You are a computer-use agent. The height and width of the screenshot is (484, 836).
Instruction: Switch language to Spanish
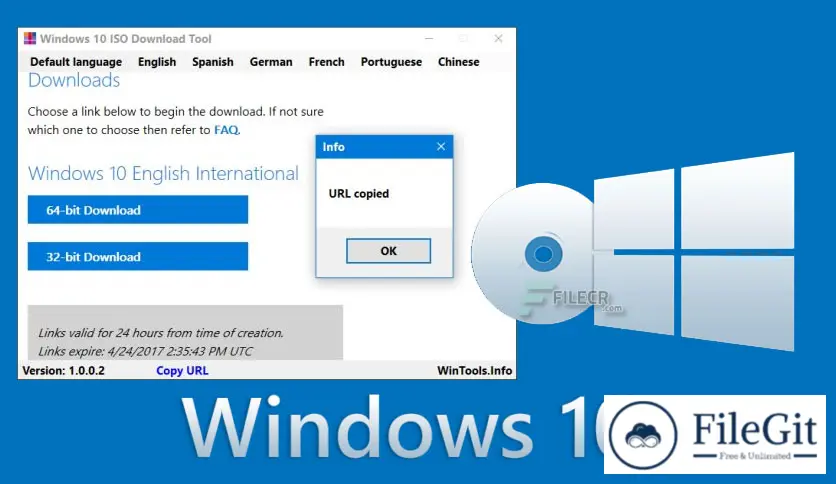(213, 62)
